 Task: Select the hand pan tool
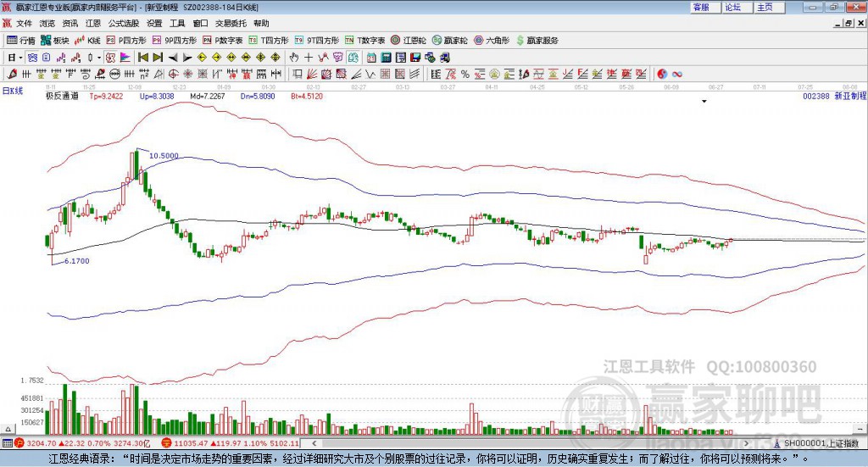294,58
